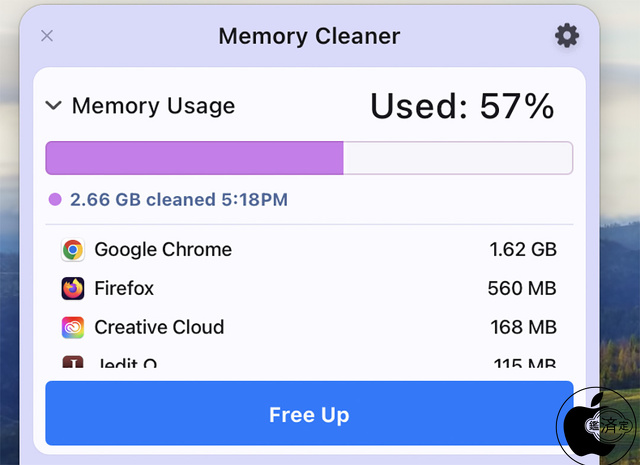The image size is (640, 465).
Task: Click the purple dot beside cleaned status
Action: pyautogui.click(x=55, y=200)
